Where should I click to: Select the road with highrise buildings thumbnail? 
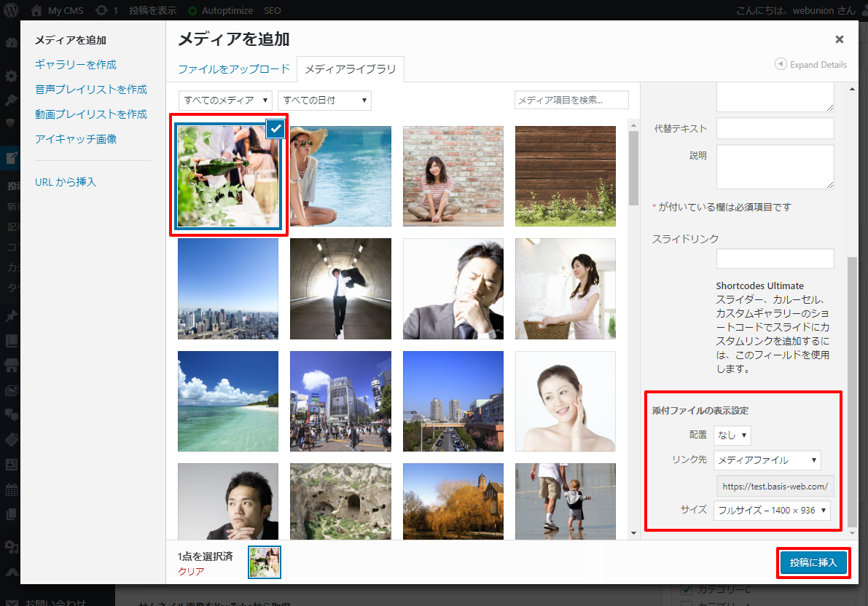(453, 401)
